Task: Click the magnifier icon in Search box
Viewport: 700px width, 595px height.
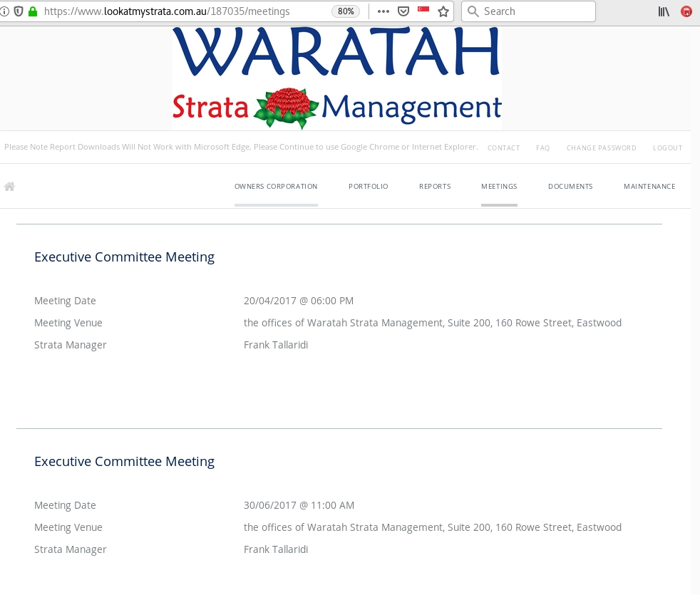Action: tap(473, 11)
